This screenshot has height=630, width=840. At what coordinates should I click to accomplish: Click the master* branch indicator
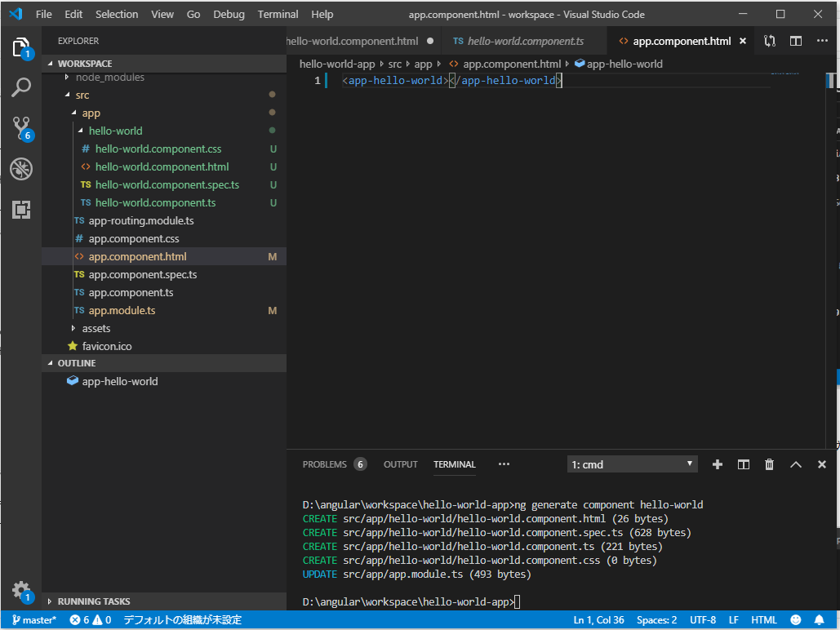point(33,619)
